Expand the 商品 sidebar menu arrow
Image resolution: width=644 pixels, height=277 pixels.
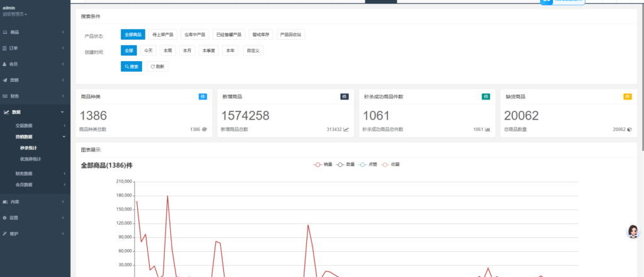63,32
